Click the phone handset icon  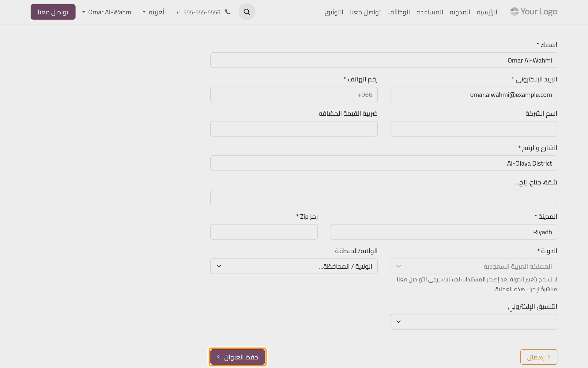(x=228, y=12)
